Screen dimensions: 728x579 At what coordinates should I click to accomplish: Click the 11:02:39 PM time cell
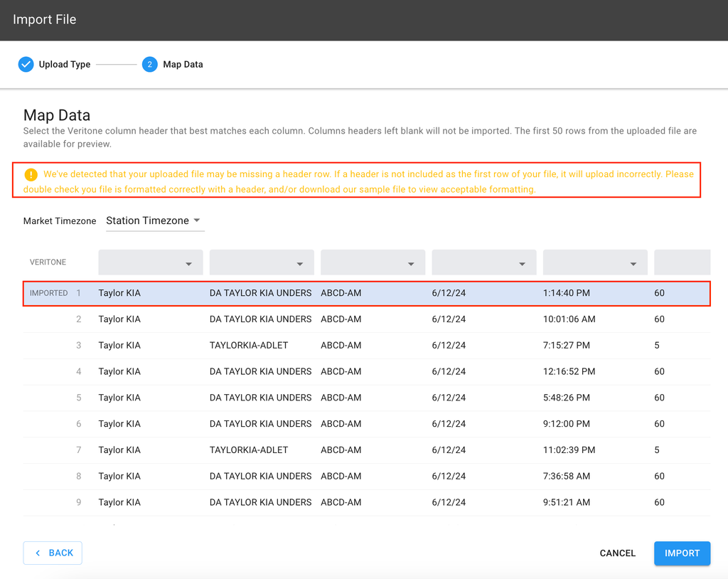(569, 450)
